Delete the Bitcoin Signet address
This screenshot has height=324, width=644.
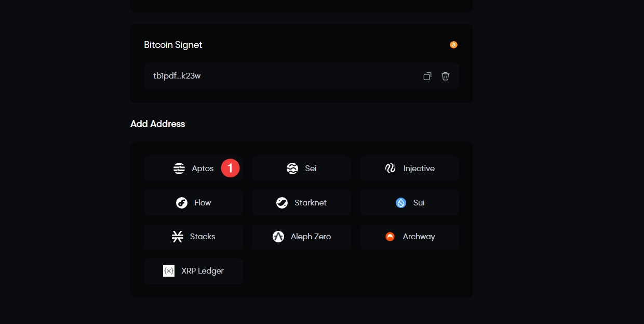(x=445, y=76)
